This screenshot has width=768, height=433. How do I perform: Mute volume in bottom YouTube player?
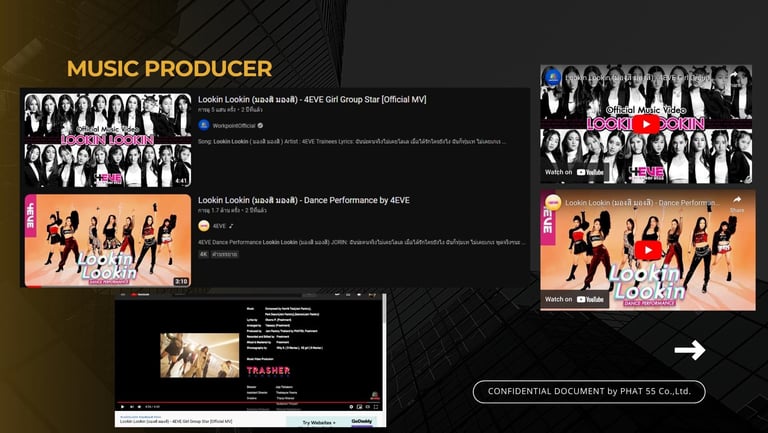coord(140,407)
